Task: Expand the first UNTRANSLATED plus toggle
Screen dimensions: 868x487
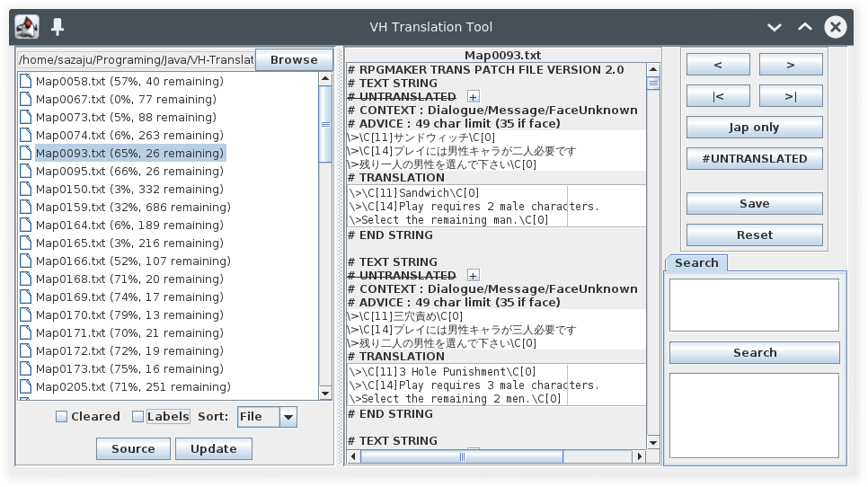Action: 474,97
